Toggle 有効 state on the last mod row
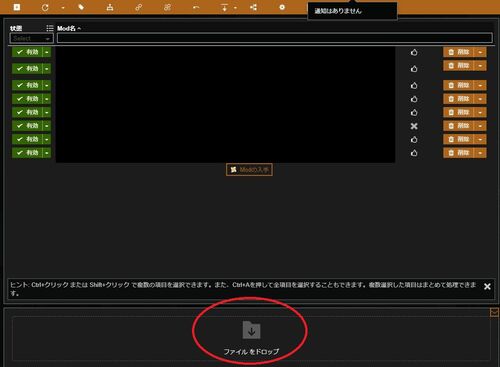 pyautogui.click(x=27, y=153)
